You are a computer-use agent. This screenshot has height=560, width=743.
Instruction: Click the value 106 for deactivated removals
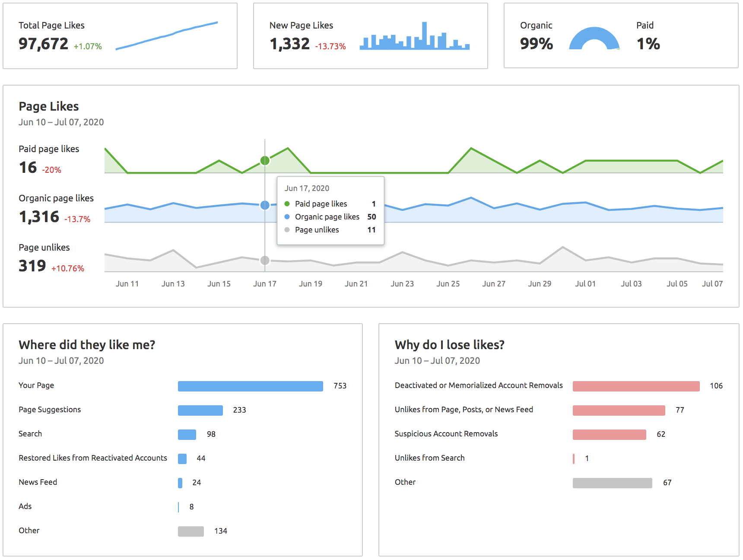716,386
